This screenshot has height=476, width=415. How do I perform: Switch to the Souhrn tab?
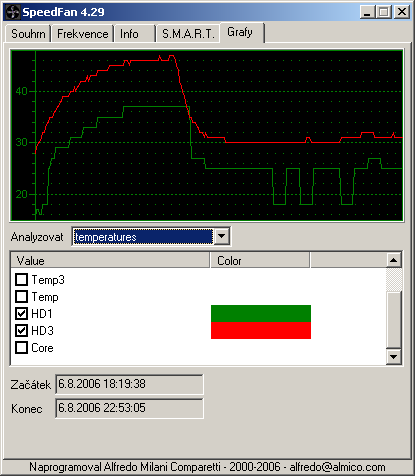click(28, 34)
